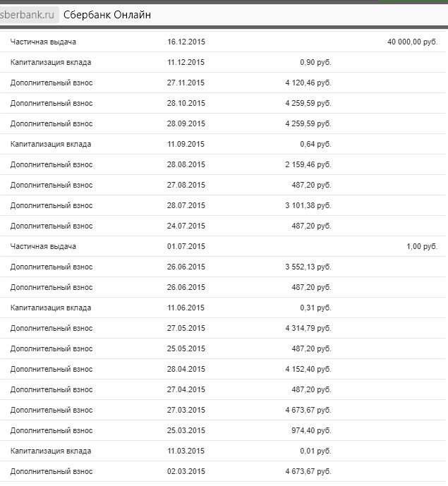Click the sberbank.ru address field
The width and height of the screenshot is (448, 486).
(x=30, y=15)
